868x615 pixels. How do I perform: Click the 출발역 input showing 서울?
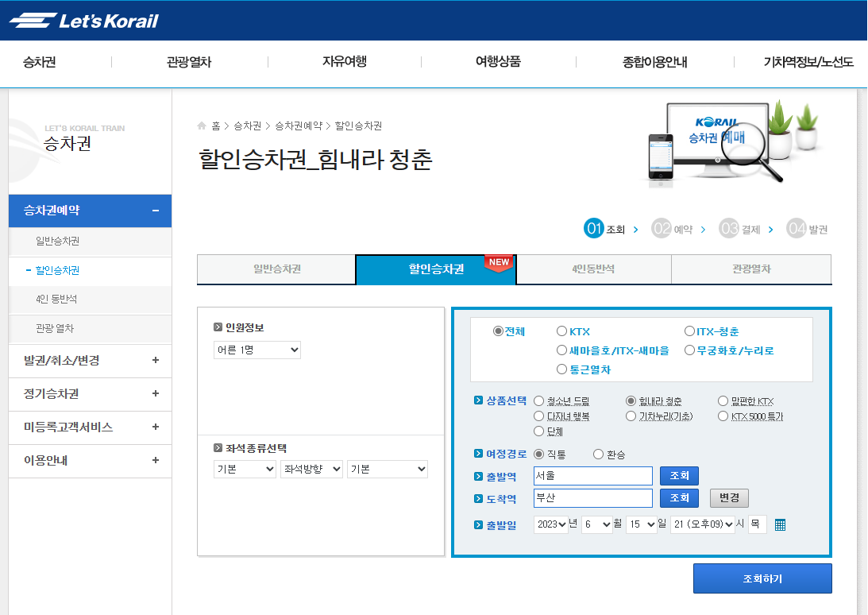(x=592, y=475)
